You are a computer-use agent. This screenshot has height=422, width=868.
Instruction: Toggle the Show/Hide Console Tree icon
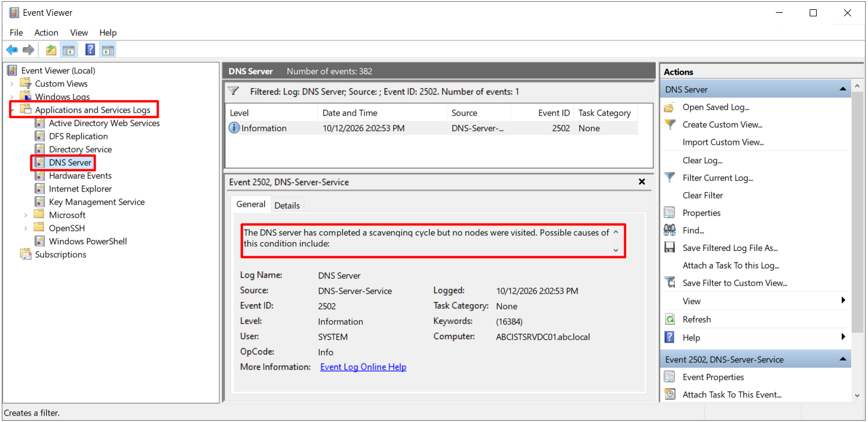pyautogui.click(x=69, y=50)
